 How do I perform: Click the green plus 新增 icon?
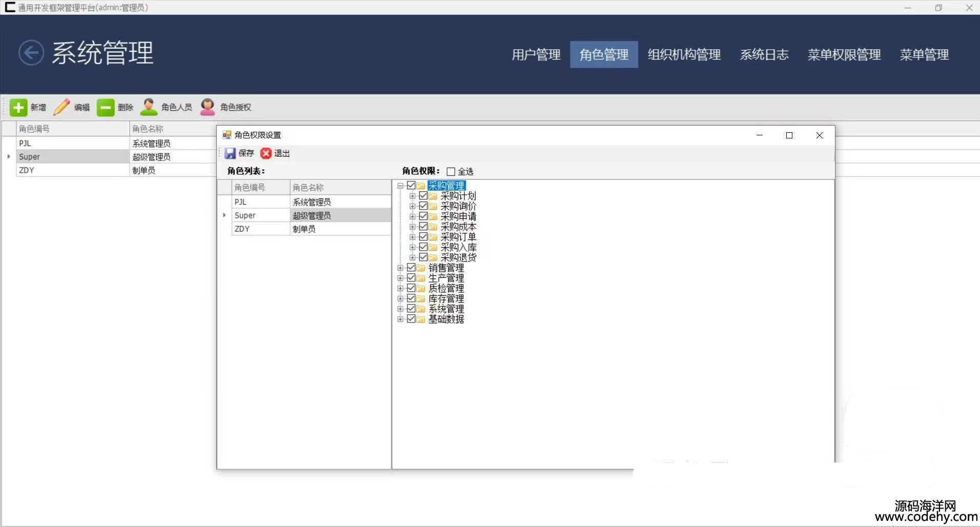pos(18,107)
